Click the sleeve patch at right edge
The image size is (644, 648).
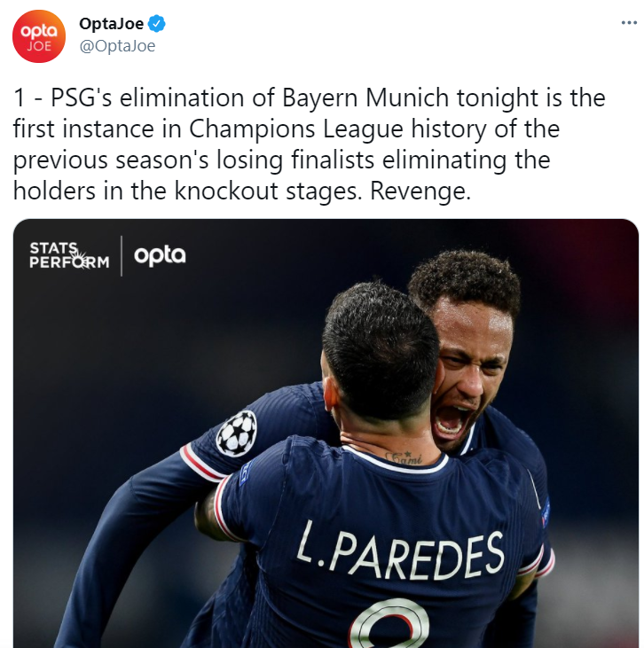coord(546,511)
